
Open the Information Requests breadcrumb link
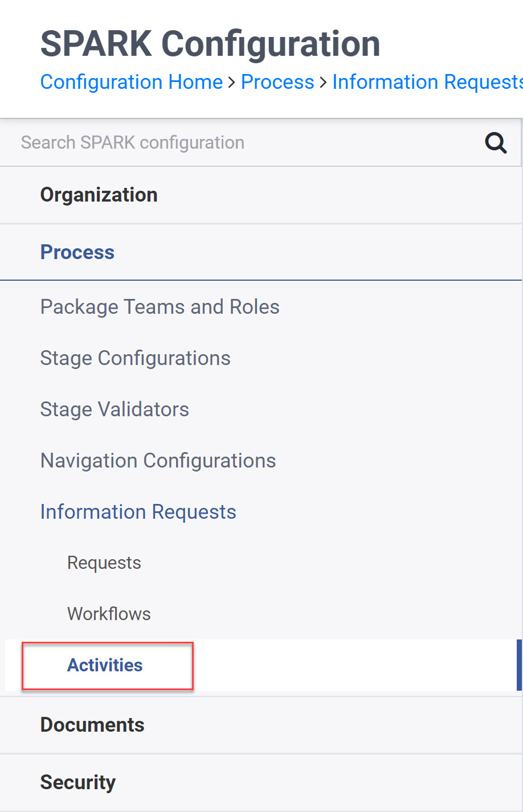point(427,82)
